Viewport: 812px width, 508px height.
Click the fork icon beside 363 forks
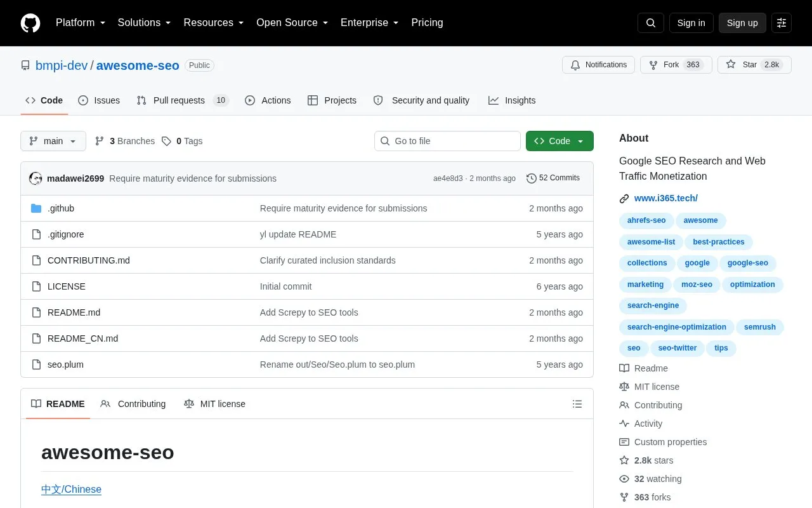(624, 497)
